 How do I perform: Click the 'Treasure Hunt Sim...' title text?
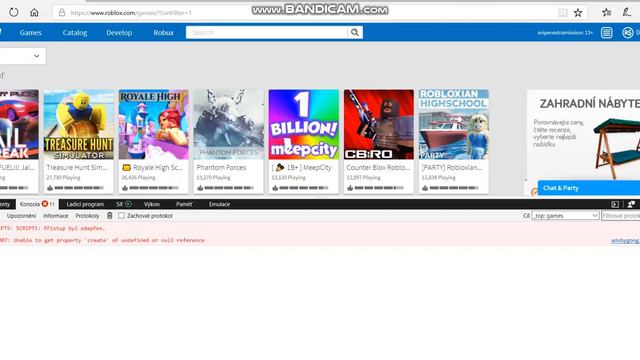[x=77, y=167]
